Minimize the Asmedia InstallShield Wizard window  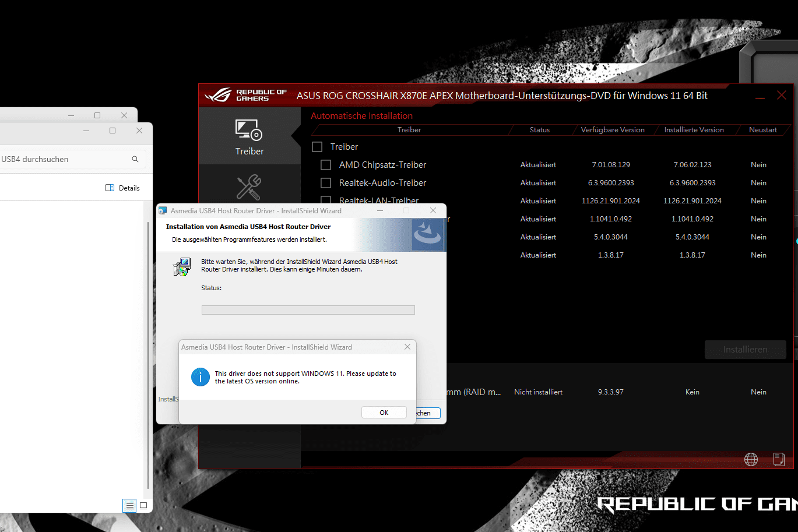click(380, 210)
